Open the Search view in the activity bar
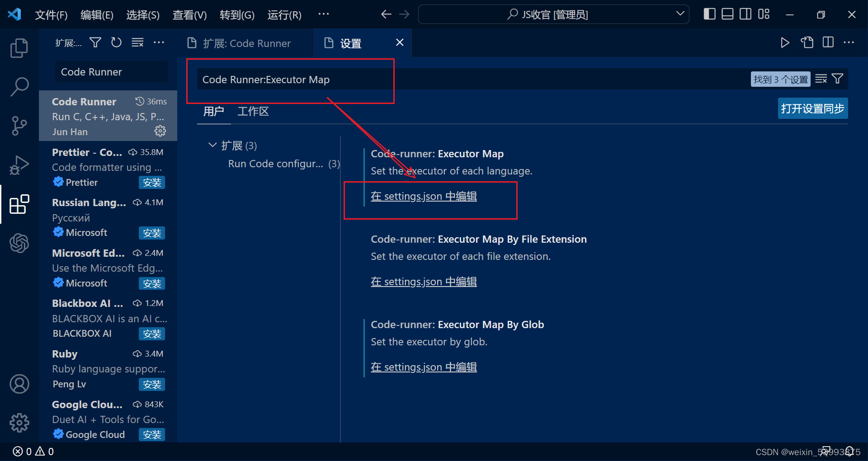Viewport: 868px width, 461px height. coord(19,86)
